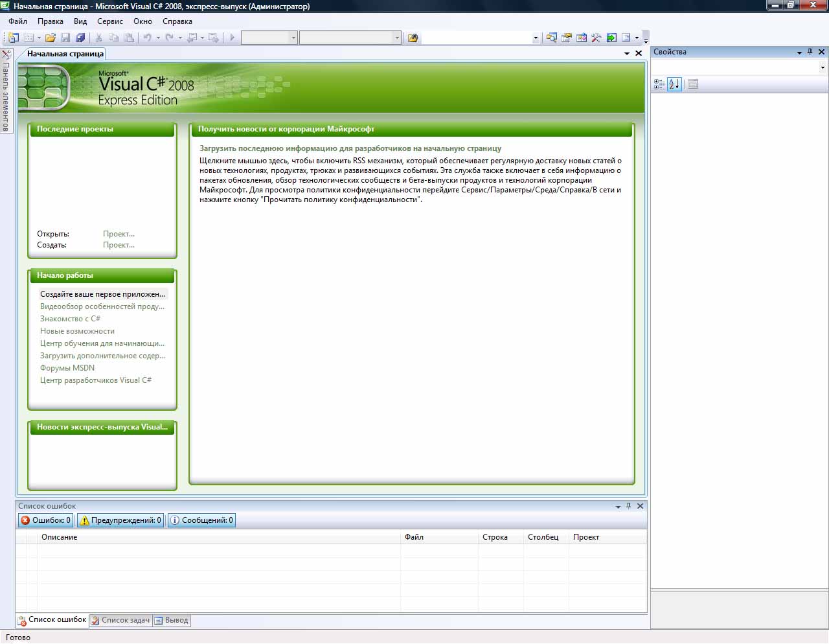Open Solution Explorer via toolbar icon
This screenshot has height=644, width=829.
[552, 38]
